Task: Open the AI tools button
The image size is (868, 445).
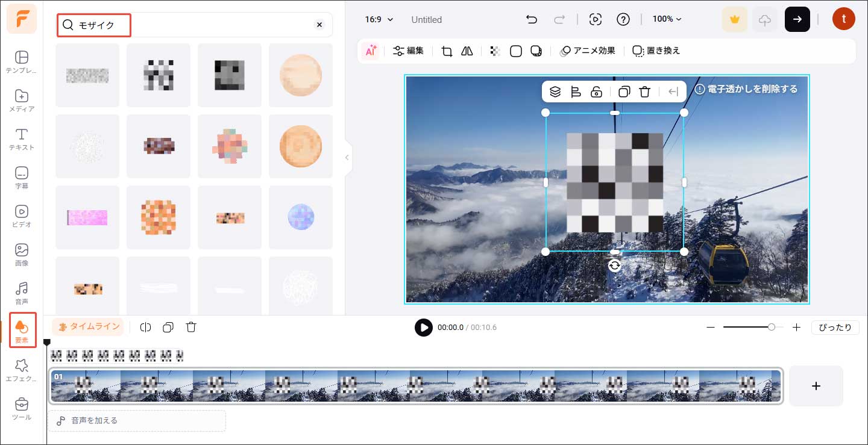Action: [x=370, y=51]
